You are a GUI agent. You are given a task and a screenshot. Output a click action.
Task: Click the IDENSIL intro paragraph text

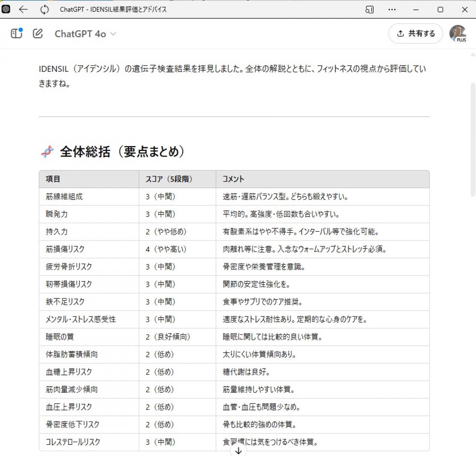pos(232,76)
